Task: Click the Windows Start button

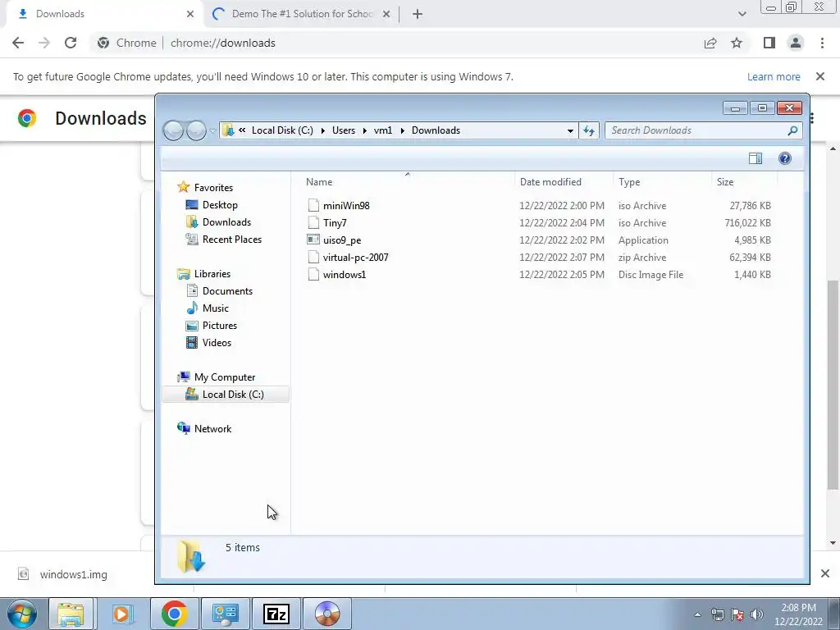Action: point(22,614)
